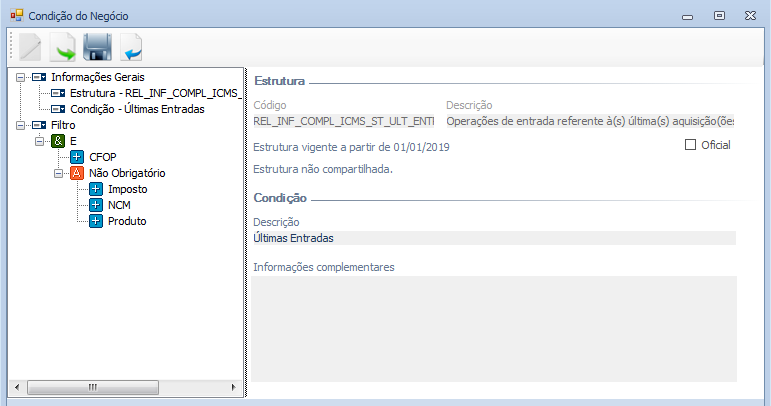Click the Informações Gerais node icon

[x=39, y=77]
